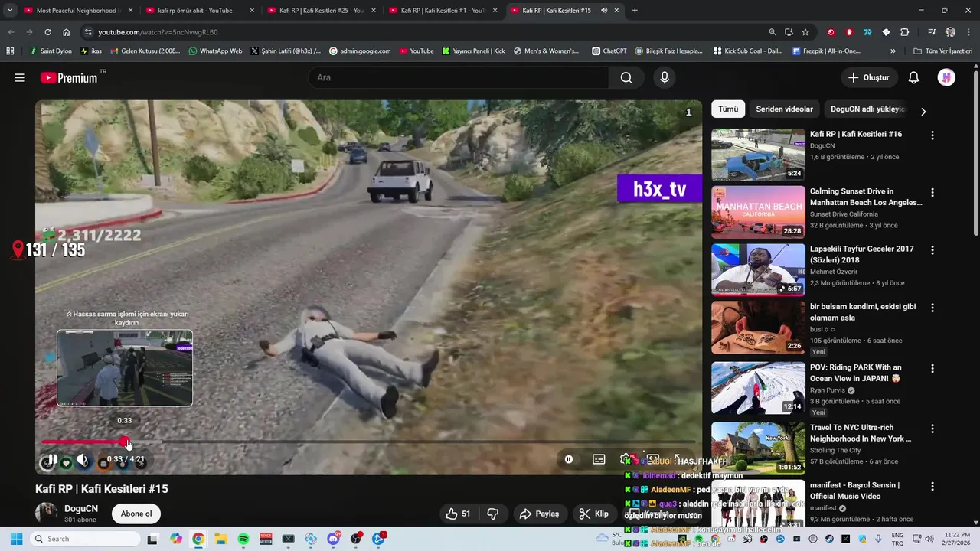Viewport: 980px width, 551px height.
Task: Reload the page in Chrome
Action: pos(47,32)
